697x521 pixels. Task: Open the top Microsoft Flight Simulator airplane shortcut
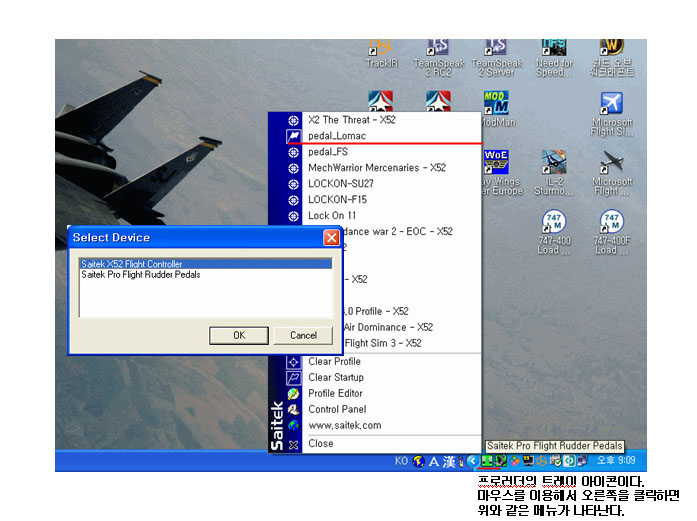(612, 114)
